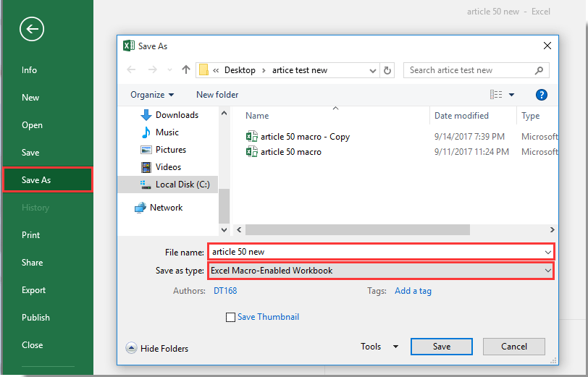
Task: Click the search magnifier icon
Action: pos(539,70)
